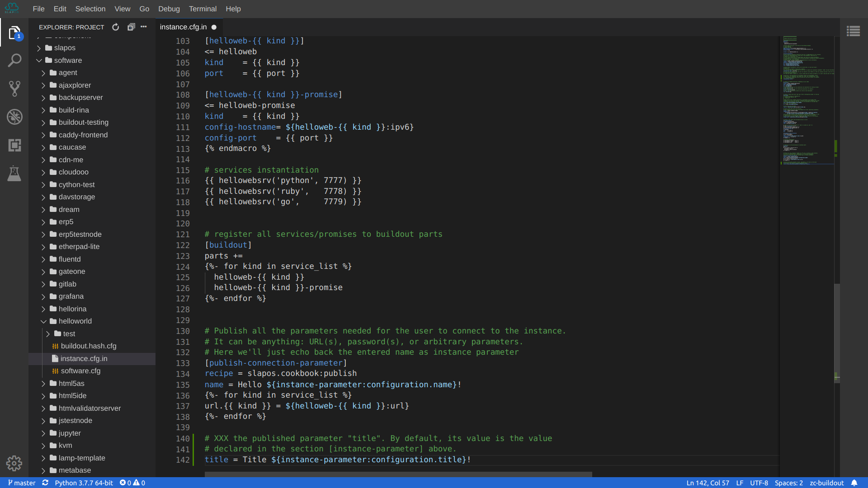Open the Selection menu
The width and height of the screenshot is (868, 488).
coord(90,9)
